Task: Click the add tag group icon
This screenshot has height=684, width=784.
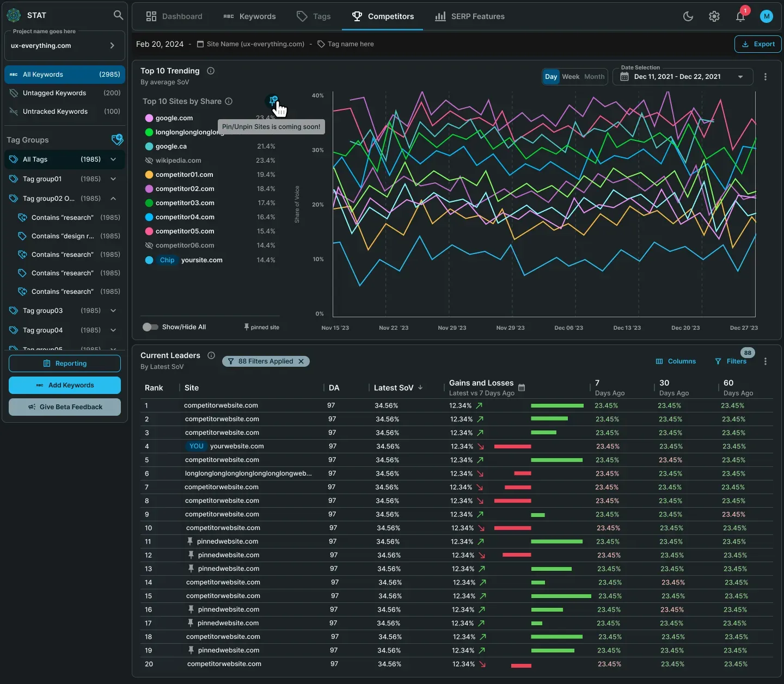Action: tap(117, 140)
